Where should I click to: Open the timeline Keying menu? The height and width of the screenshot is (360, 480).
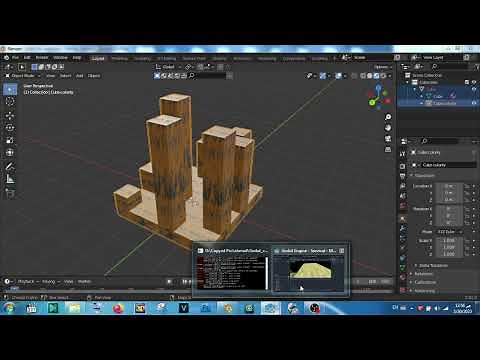tap(50, 282)
